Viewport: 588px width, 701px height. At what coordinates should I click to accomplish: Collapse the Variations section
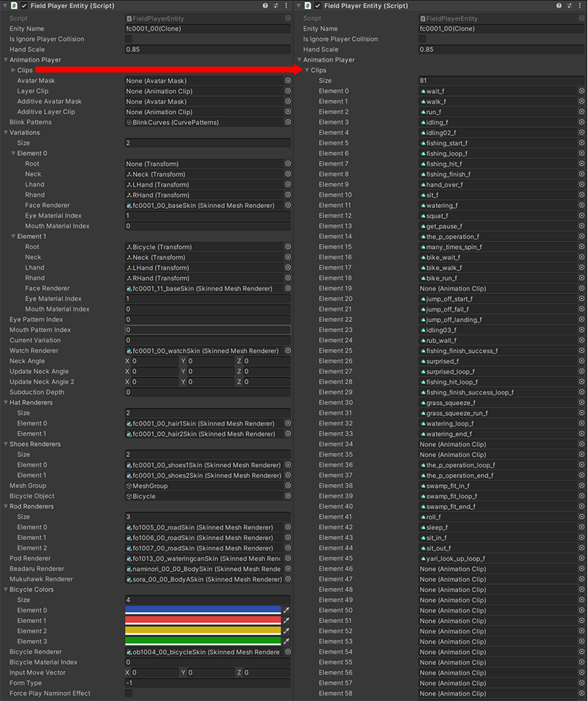pyautogui.click(x=6, y=132)
